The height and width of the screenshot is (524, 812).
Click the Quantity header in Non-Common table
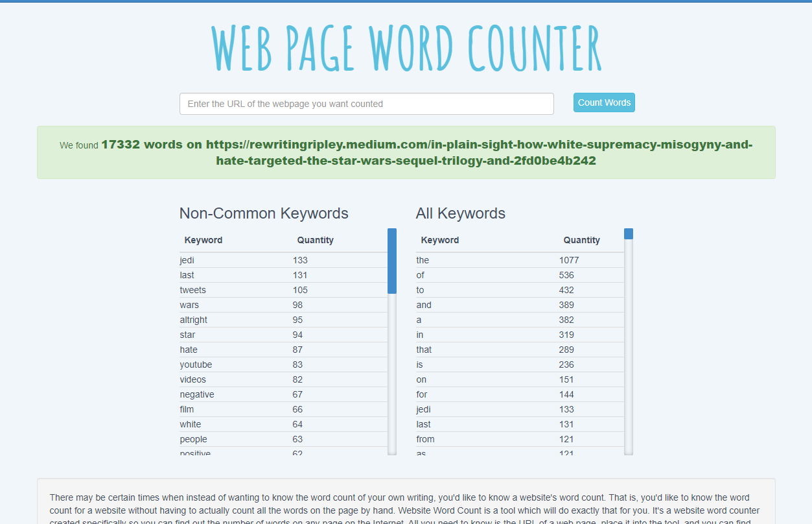click(316, 240)
